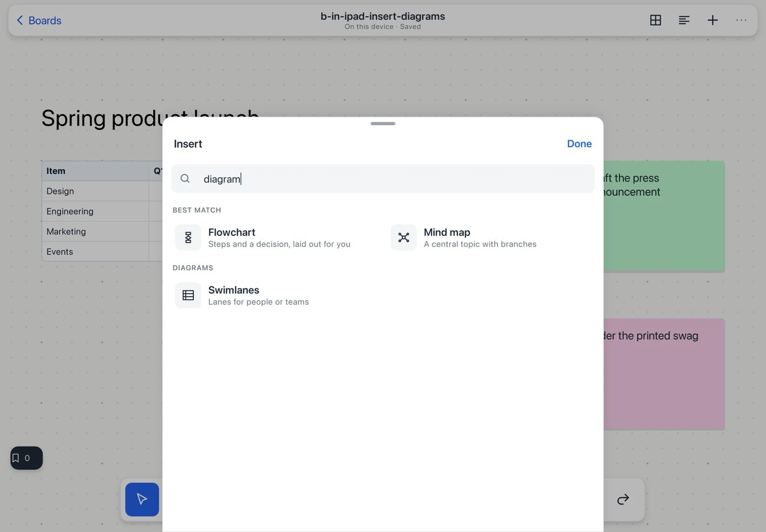
Task: Open the grid layout icon in top bar
Action: click(656, 20)
